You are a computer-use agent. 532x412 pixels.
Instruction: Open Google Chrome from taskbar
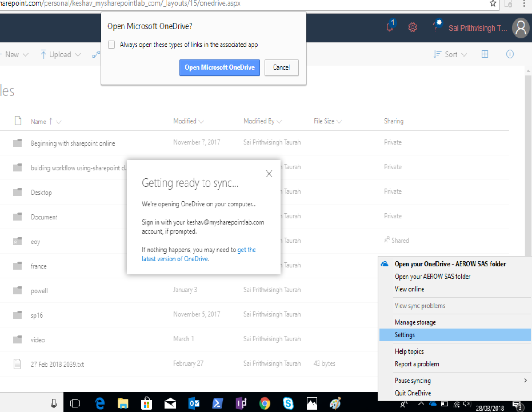tap(265, 403)
